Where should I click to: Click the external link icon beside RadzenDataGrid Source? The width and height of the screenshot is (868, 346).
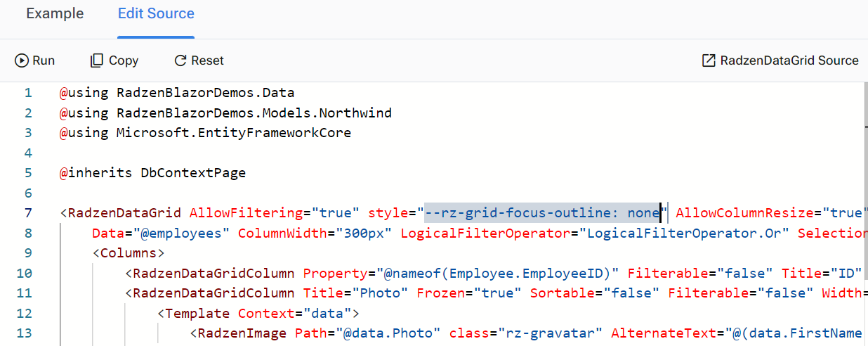[x=709, y=60]
